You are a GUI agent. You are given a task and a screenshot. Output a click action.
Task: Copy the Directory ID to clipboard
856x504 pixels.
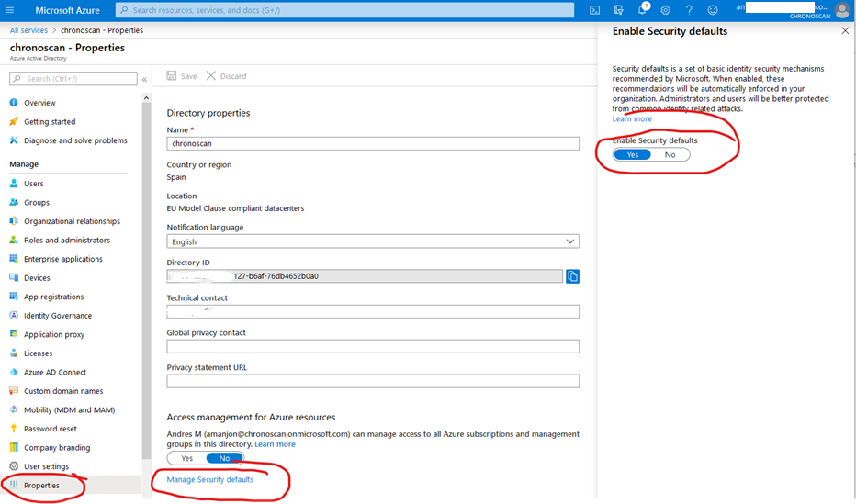pyautogui.click(x=572, y=276)
